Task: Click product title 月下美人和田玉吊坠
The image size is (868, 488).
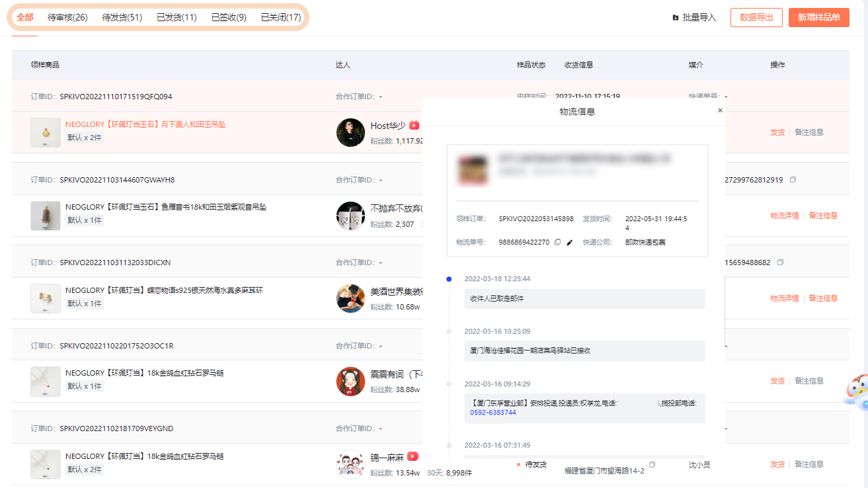Action: 145,124
